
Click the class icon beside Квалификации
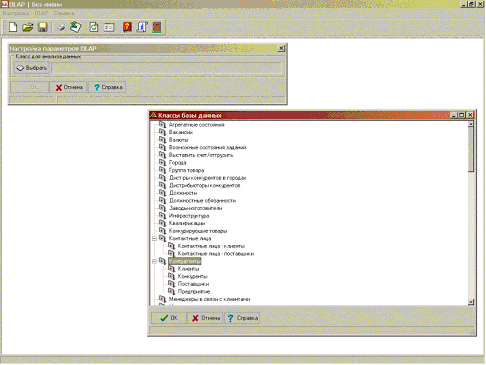pyautogui.click(x=162, y=223)
